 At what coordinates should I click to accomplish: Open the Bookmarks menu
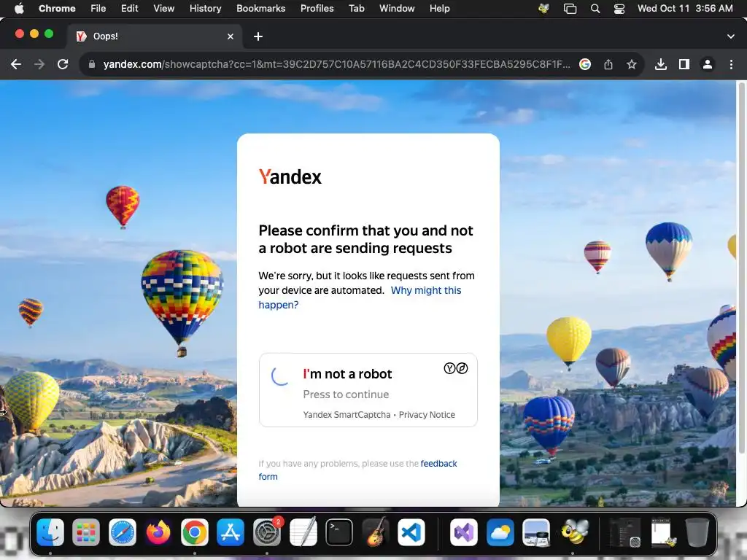(260, 8)
